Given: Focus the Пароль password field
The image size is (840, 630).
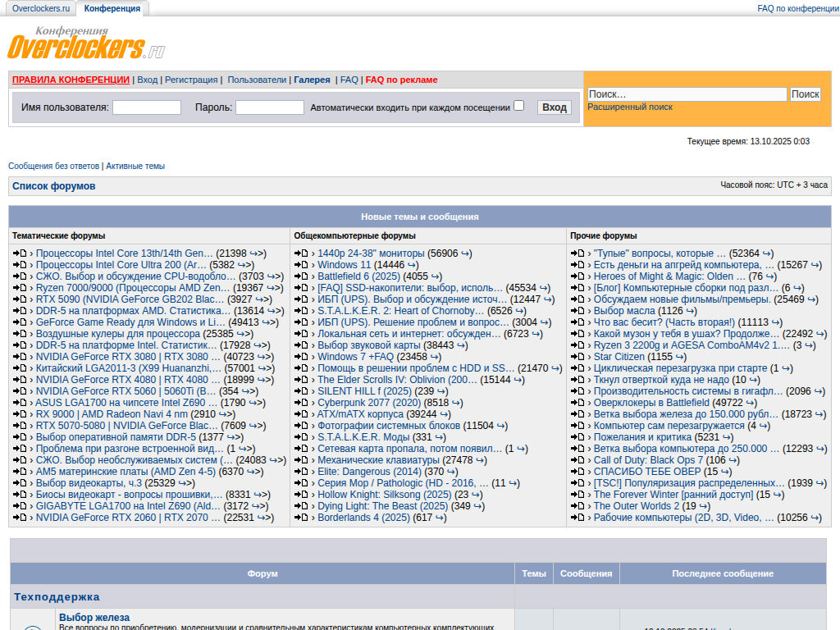Looking at the screenshot, I should pos(269,107).
